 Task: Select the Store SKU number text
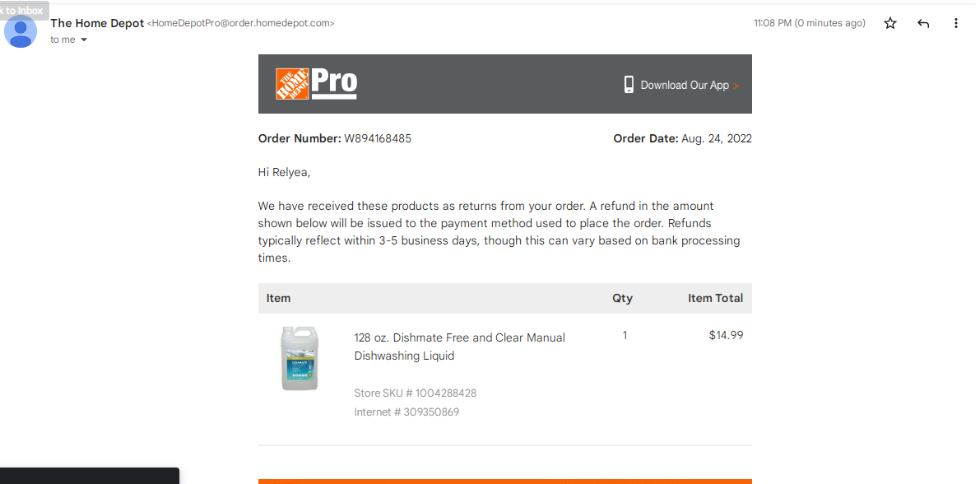pyautogui.click(x=415, y=393)
